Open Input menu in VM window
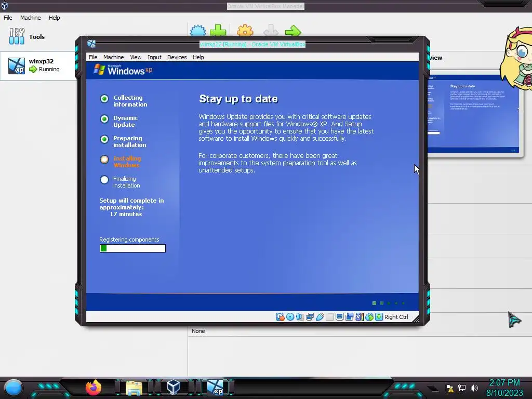Image resolution: width=532 pixels, height=399 pixels. 154,57
